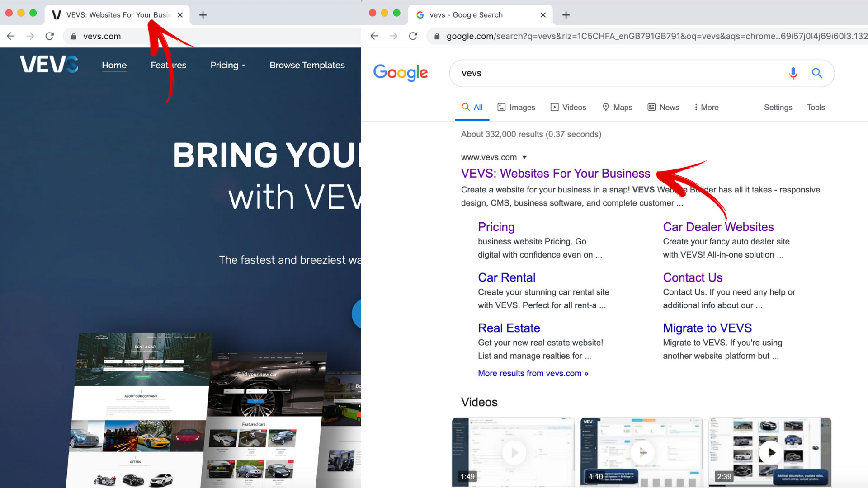This screenshot has height=488, width=868.
Task: Open Browse Templates on VEVS navigation
Action: [x=307, y=65]
